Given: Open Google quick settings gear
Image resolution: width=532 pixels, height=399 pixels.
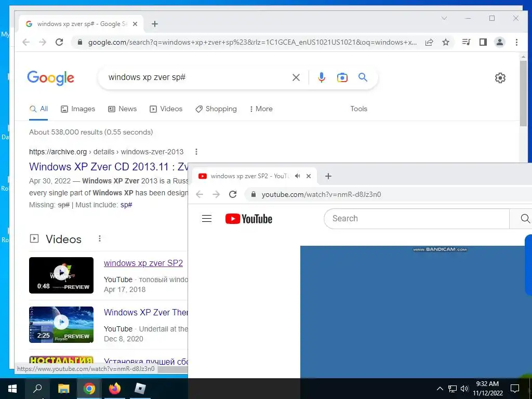Looking at the screenshot, I should coord(500,78).
